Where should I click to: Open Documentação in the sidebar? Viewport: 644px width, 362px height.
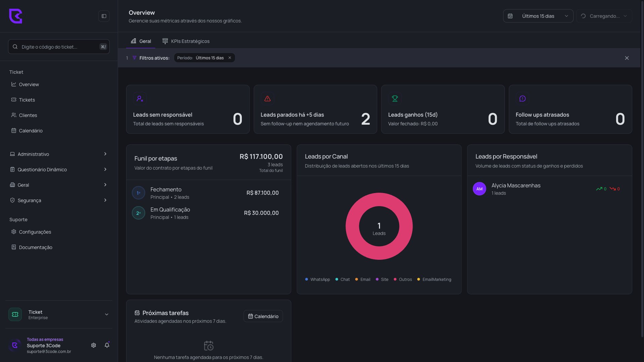point(59,247)
